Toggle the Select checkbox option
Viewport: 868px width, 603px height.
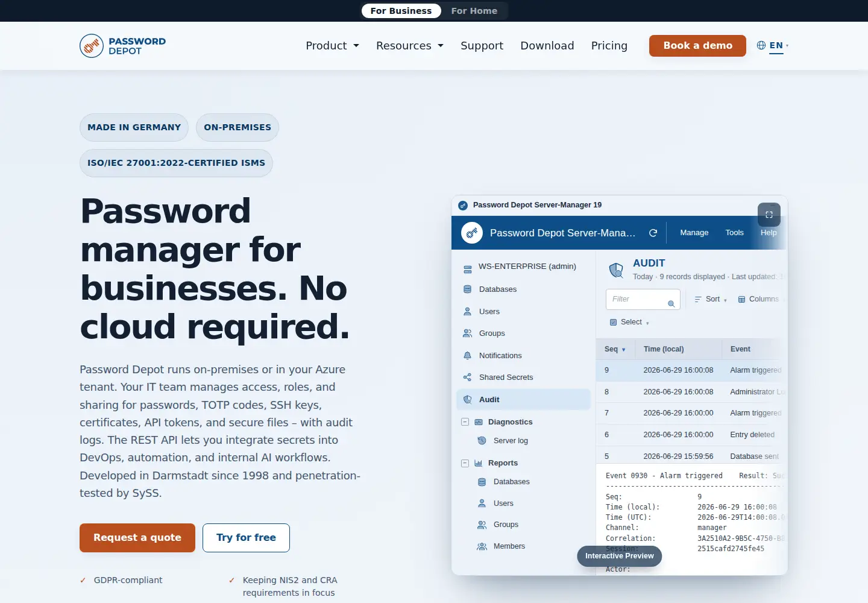[613, 322]
